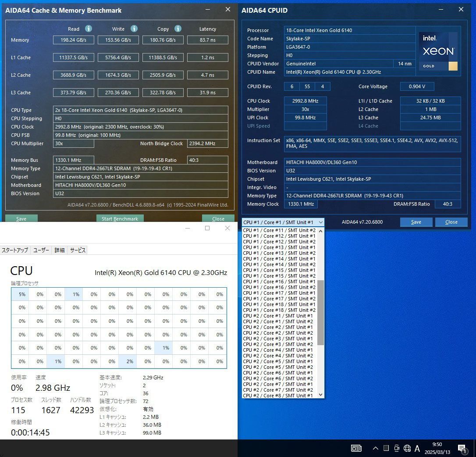Collapse the CPU core selection dropdown
Screen dimensions: 476x457
pos(320,222)
